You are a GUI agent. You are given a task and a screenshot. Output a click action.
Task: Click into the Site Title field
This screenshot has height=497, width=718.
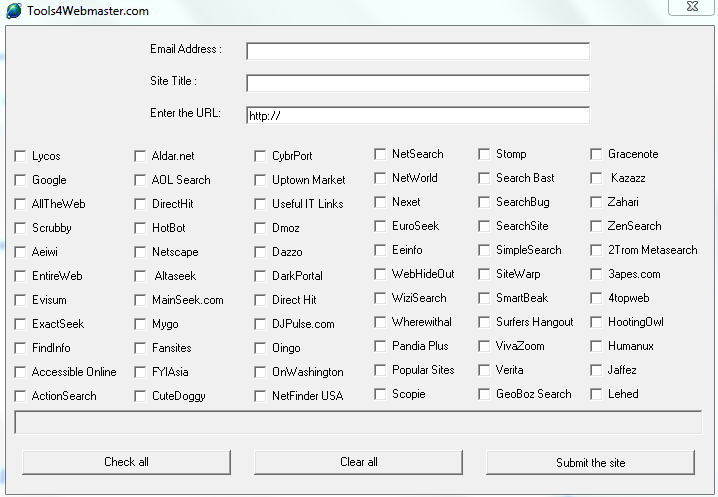coord(418,83)
